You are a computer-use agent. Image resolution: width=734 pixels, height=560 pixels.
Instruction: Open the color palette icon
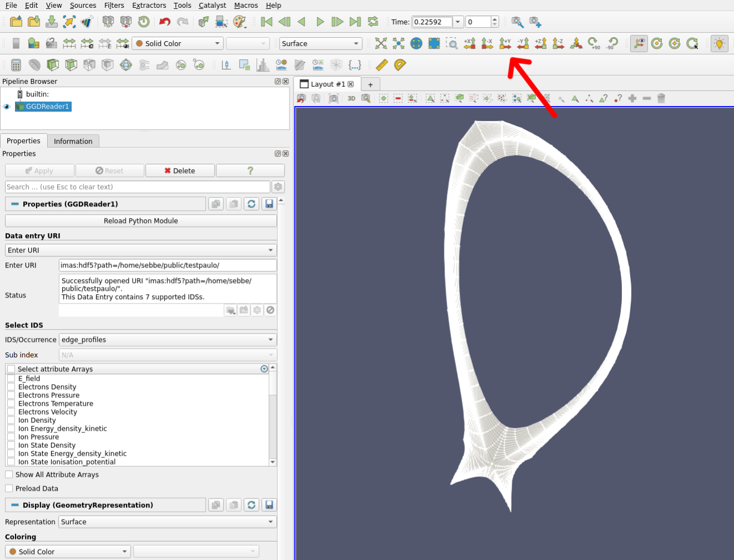[x=239, y=22]
